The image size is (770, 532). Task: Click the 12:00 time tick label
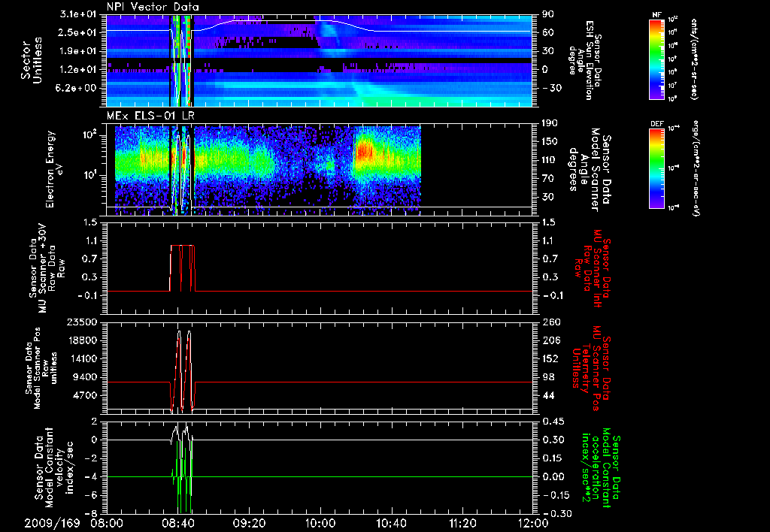point(533,523)
